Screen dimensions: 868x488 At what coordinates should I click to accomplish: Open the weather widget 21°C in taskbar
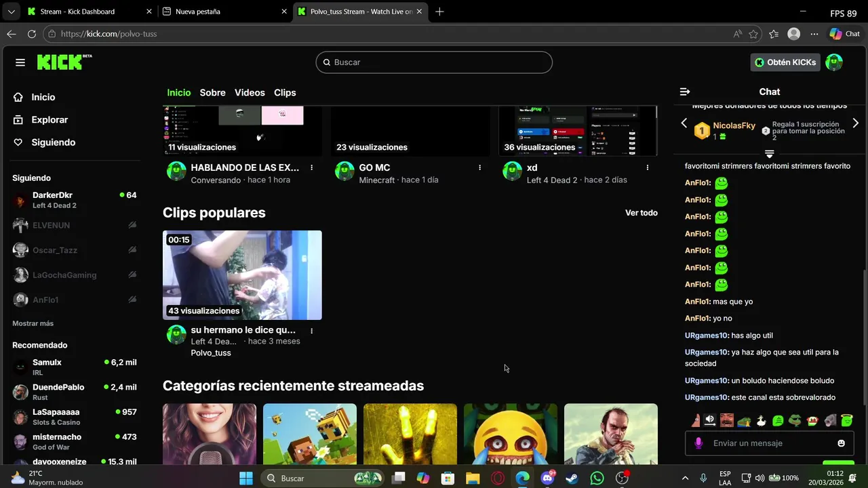pyautogui.click(x=46, y=479)
